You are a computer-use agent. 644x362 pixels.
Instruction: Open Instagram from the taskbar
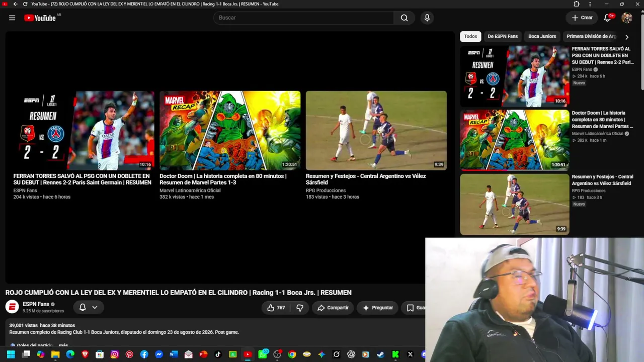pyautogui.click(x=115, y=354)
